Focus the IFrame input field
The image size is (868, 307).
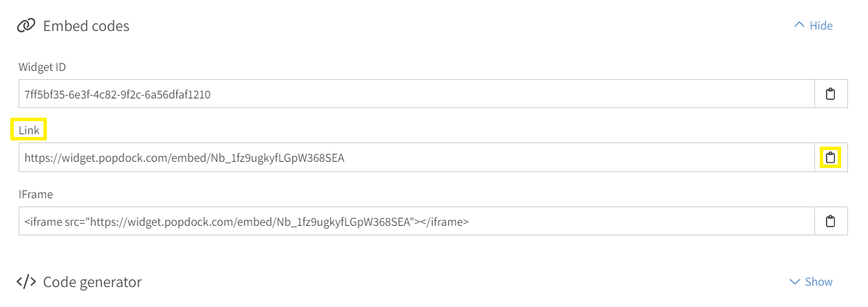(417, 221)
